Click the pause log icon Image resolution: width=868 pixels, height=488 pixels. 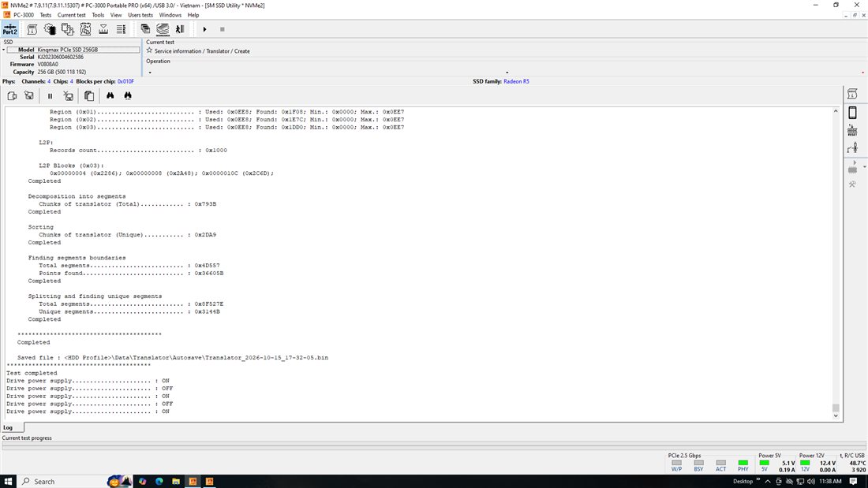tap(50, 95)
